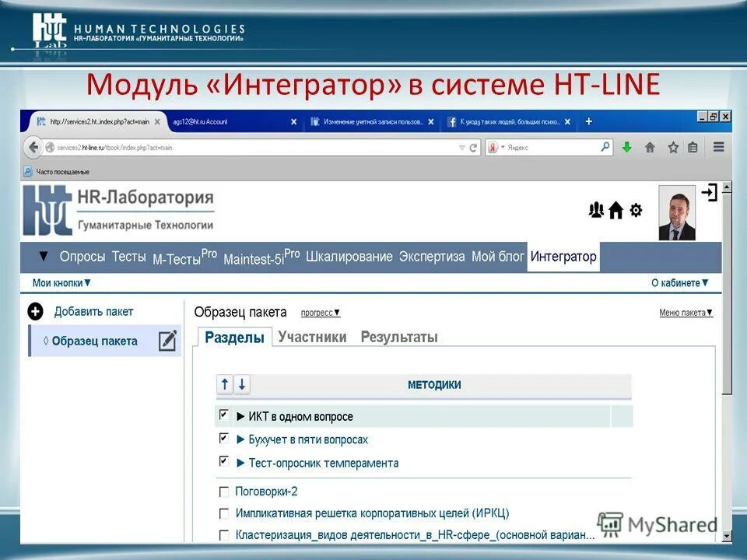Click the page vertical scrollbar thumb
The image size is (747, 560).
point(727,293)
